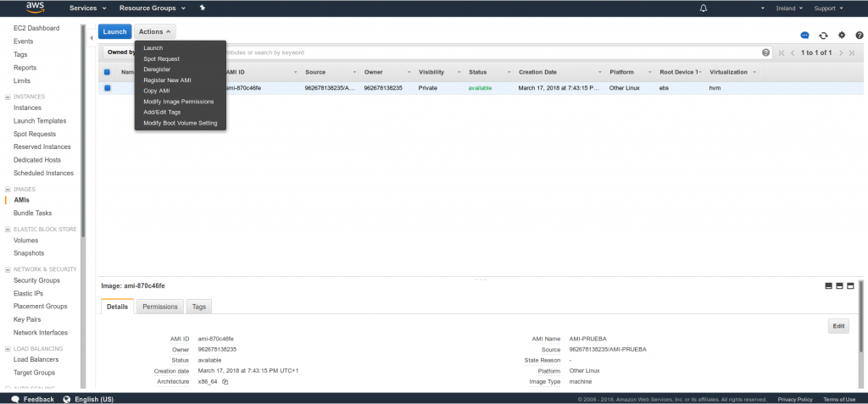868x404 pixels.
Task: Refresh the AMI list
Action: 823,36
